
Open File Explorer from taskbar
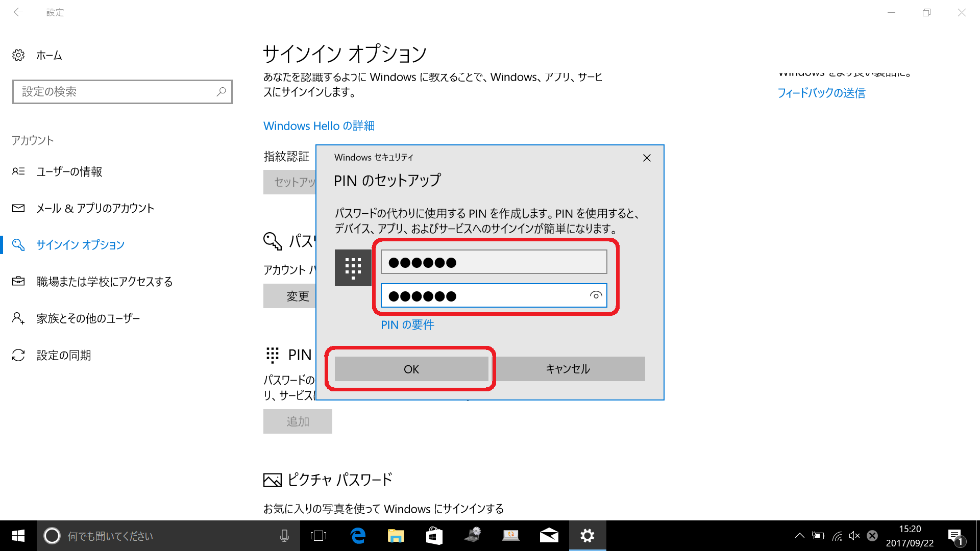396,536
